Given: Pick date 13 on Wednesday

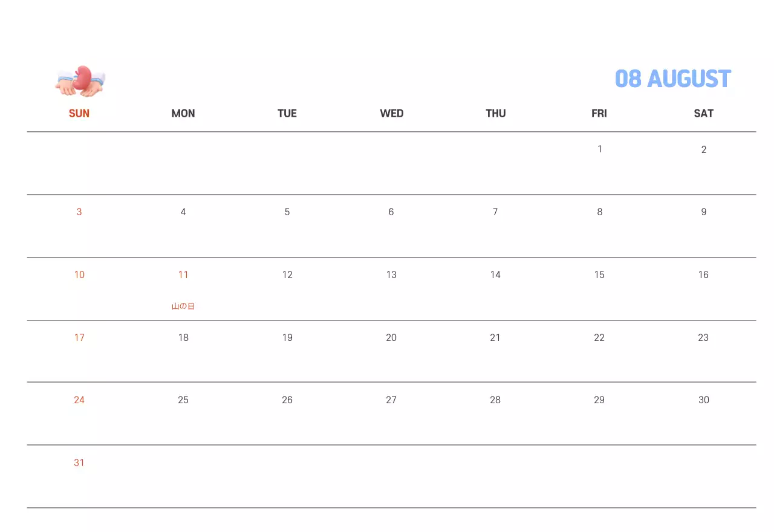Looking at the screenshot, I should point(391,275).
